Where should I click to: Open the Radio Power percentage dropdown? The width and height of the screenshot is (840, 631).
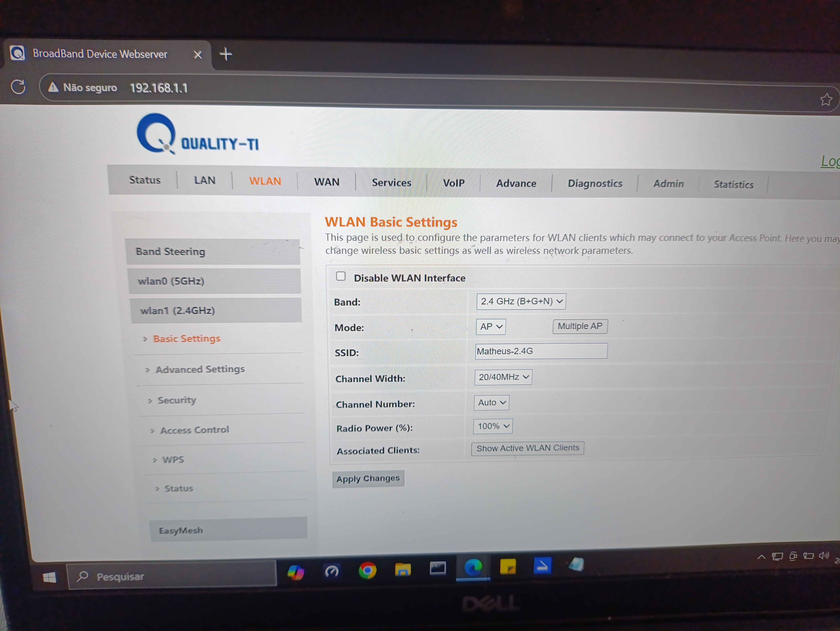[492, 426]
